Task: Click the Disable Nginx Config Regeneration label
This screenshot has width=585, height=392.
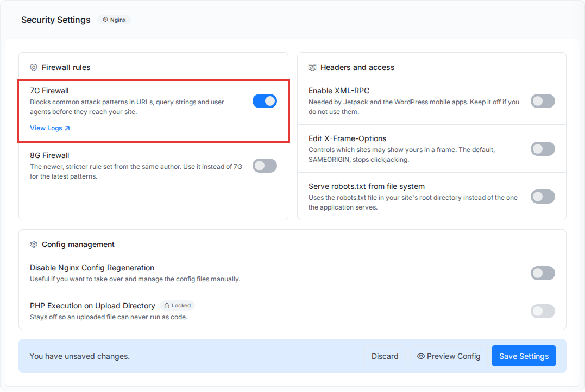Action: (92, 268)
